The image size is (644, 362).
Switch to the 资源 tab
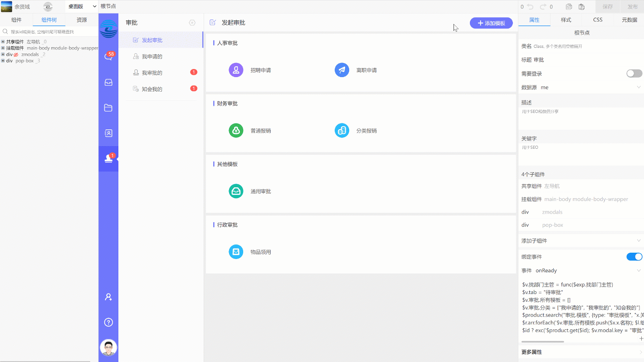(82, 20)
